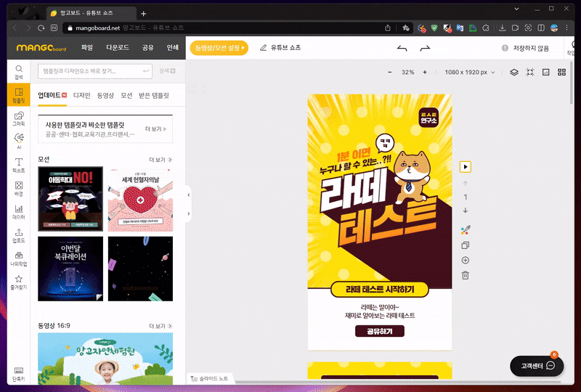Select the 라떼 테스트 시작하기 banner on canvas

pyautogui.click(x=379, y=290)
